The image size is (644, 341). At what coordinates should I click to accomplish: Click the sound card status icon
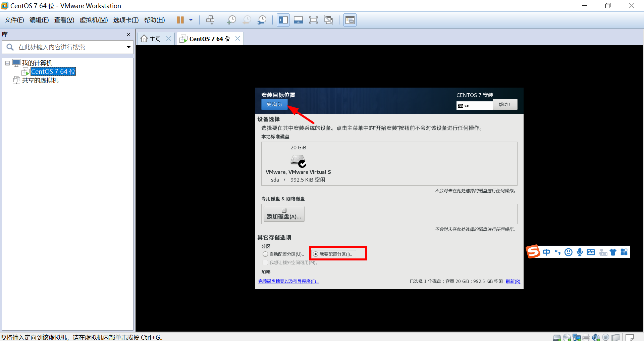(596, 337)
